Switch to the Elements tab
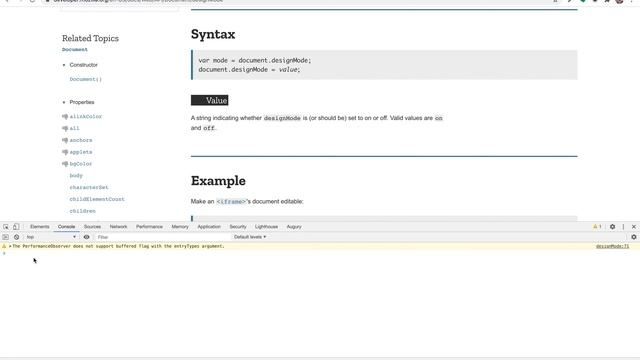640x360 pixels. pyautogui.click(x=40, y=227)
